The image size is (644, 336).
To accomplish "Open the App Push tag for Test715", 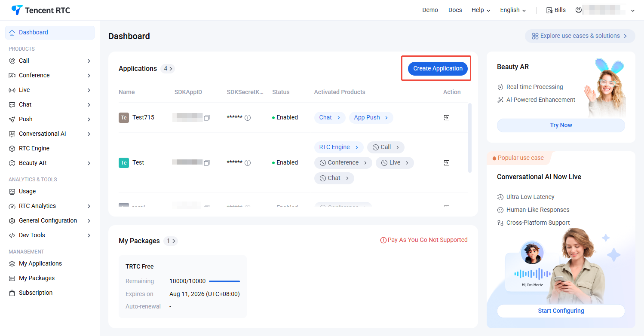I will pos(371,118).
